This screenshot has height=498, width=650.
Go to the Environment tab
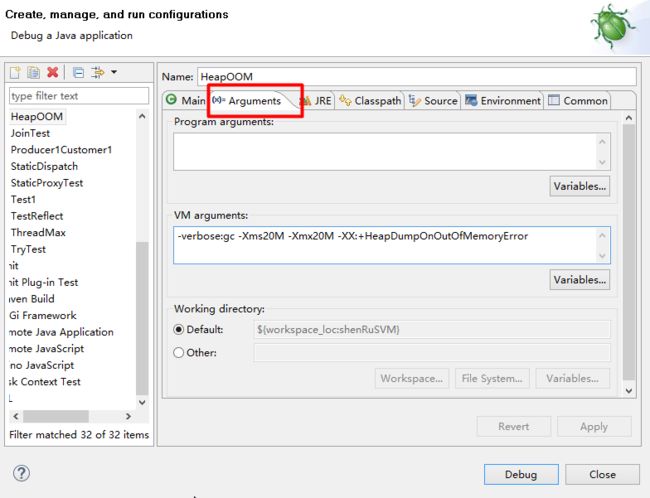tap(503, 101)
